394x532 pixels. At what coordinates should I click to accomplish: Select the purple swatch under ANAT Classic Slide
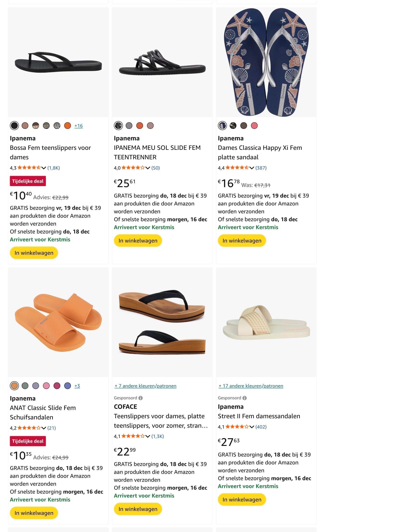point(35,386)
